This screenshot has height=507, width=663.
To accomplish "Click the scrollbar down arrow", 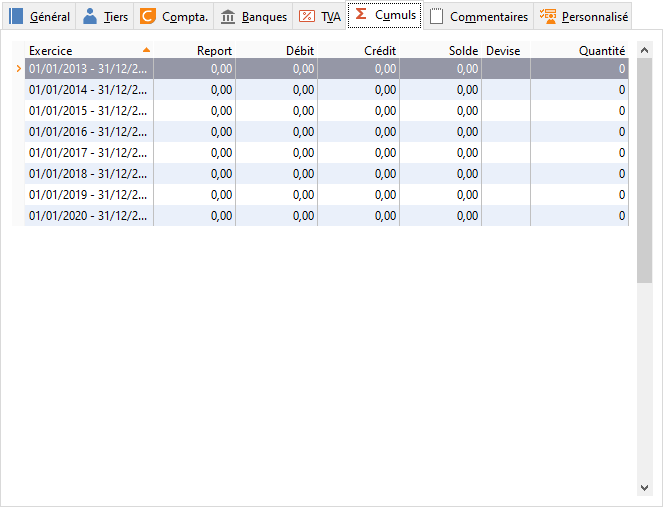I will click(x=644, y=488).
